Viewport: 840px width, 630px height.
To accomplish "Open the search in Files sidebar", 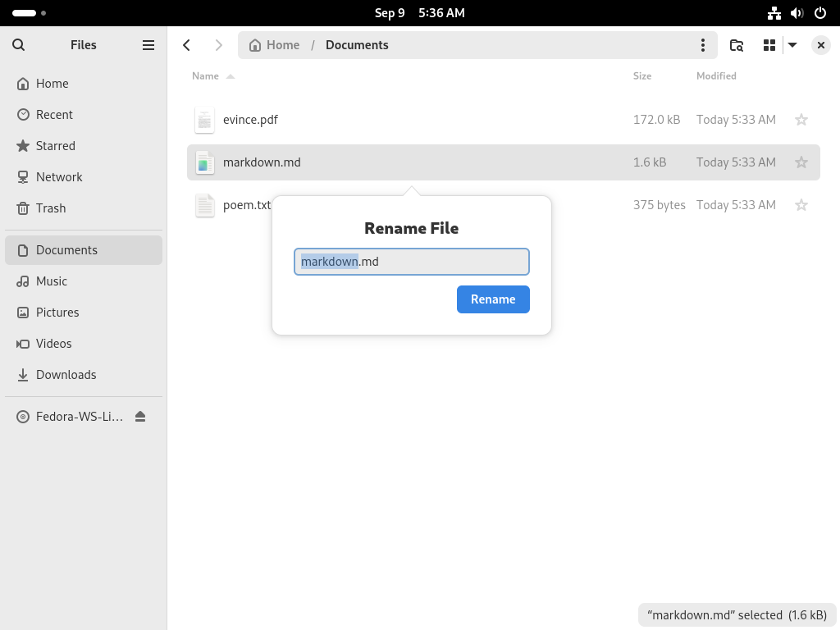I will (x=18, y=45).
